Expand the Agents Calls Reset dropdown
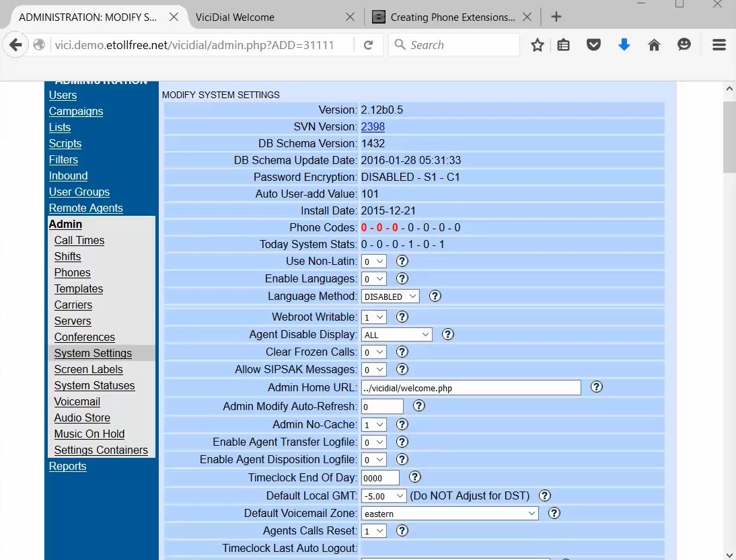The height and width of the screenshot is (560, 736). (374, 531)
